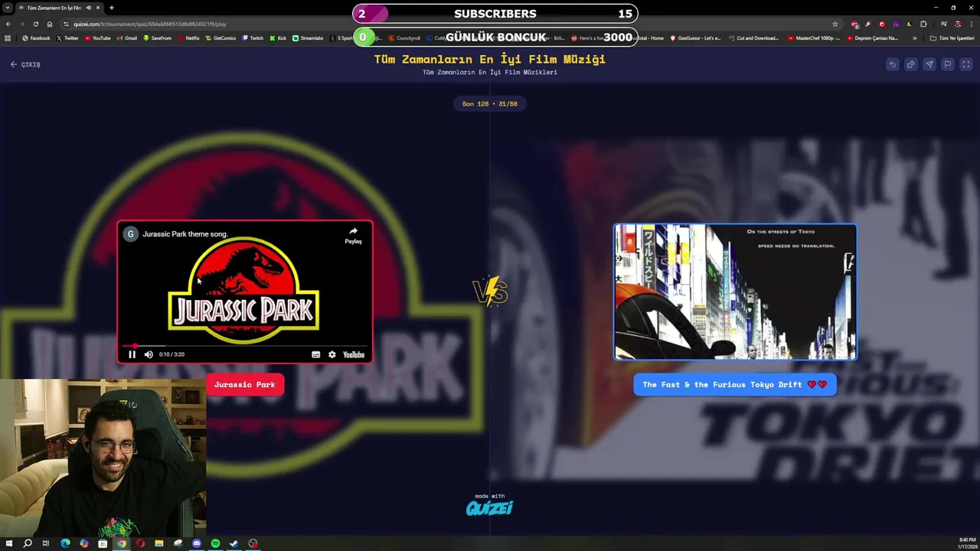Open the GeoGuessr bookmark

coord(695,38)
